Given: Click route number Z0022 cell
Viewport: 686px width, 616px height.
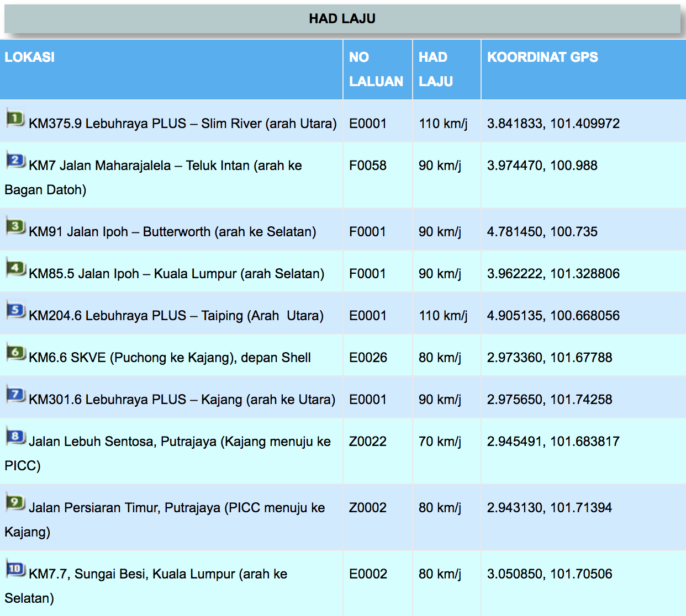Looking at the screenshot, I should coord(368,442).
